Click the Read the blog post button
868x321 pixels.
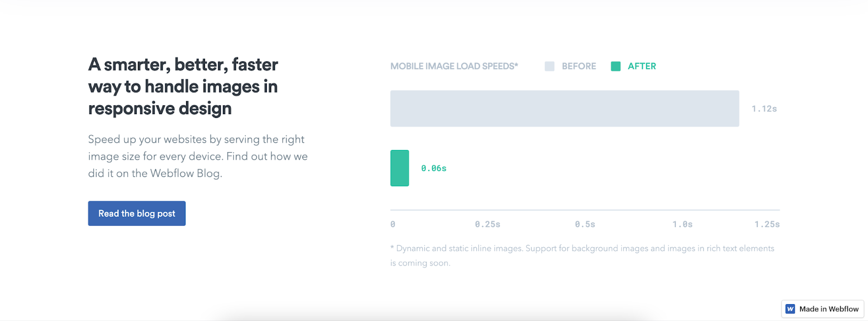(x=137, y=213)
